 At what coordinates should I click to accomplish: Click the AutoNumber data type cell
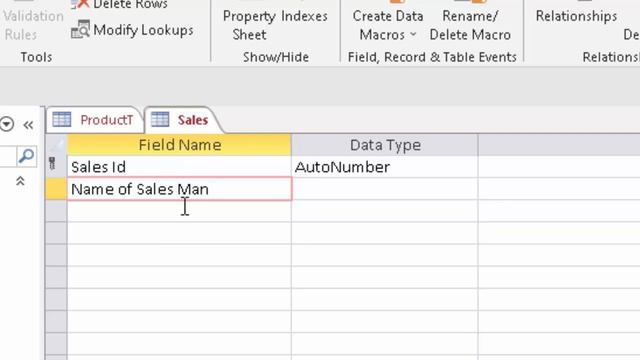click(x=384, y=167)
